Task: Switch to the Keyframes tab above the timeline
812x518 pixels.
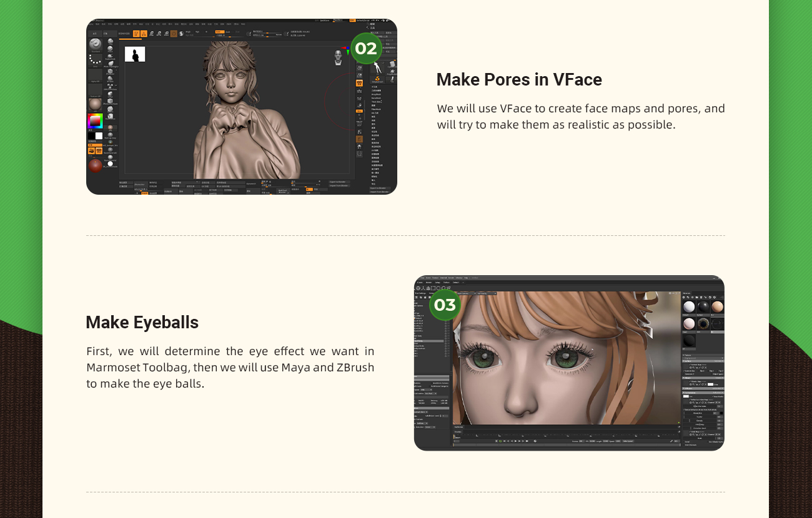Action: coord(459,427)
